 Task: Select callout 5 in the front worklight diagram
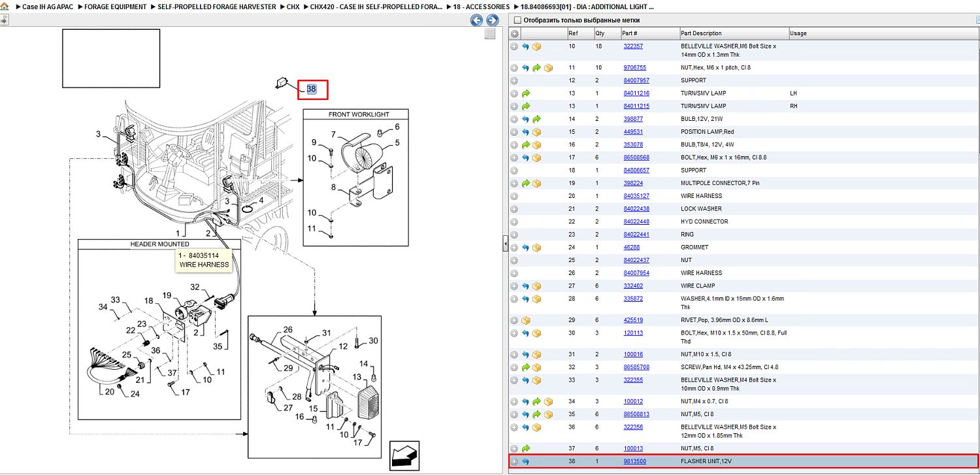coord(397,142)
